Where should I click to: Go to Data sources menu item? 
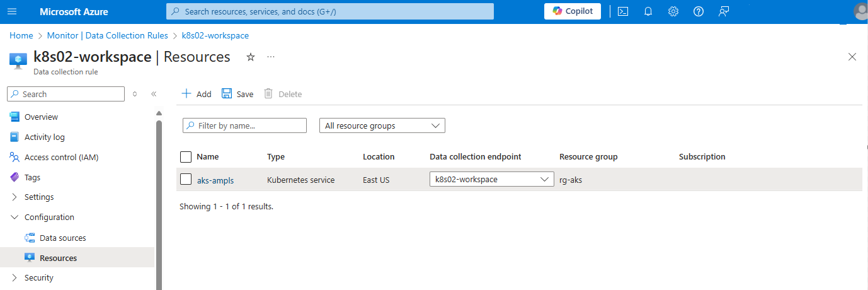62,238
